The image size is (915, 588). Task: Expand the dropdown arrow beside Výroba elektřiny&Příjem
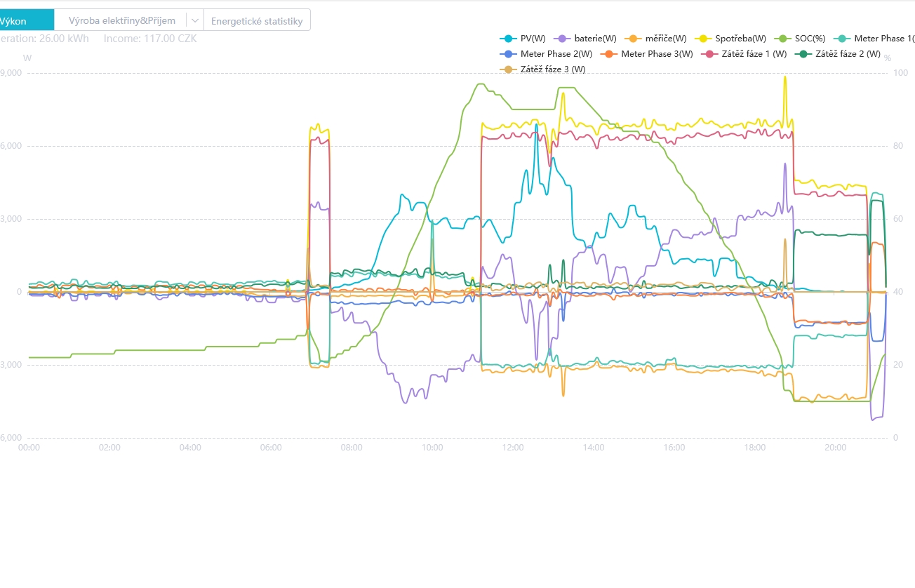pyautogui.click(x=195, y=20)
